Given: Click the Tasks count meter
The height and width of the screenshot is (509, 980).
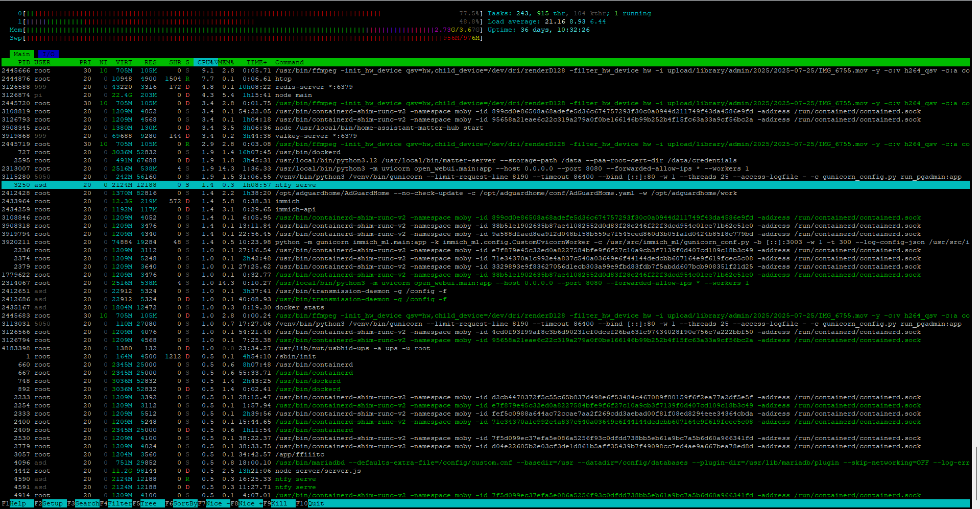Looking at the screenshot, I should [x=569, y=13].
